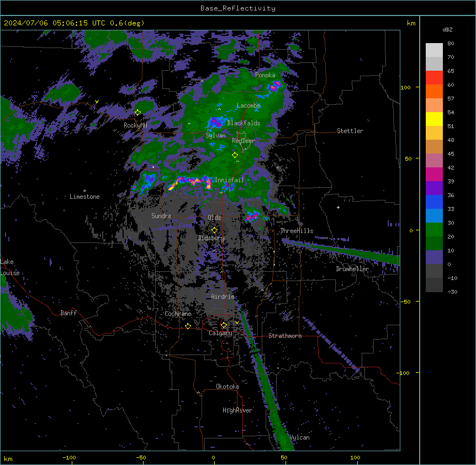Click the ThreeHills label
The height and width of the screenshot is (465, 476).
(x=297, y=231)
